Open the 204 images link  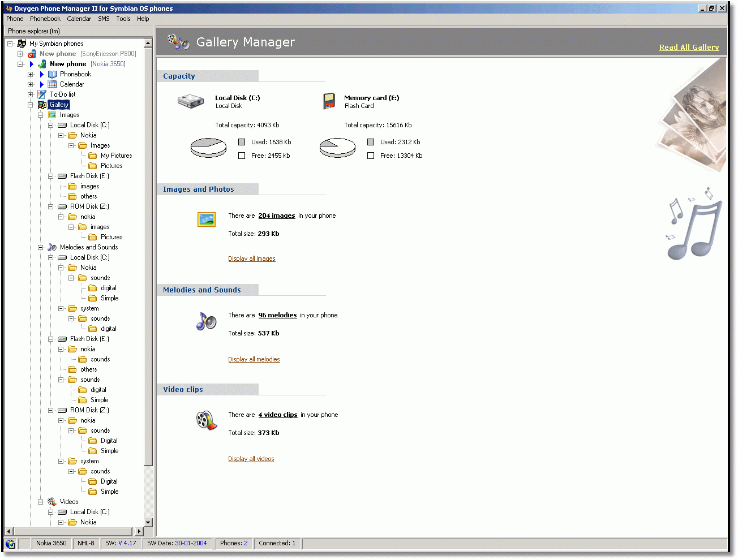point(277,216)
